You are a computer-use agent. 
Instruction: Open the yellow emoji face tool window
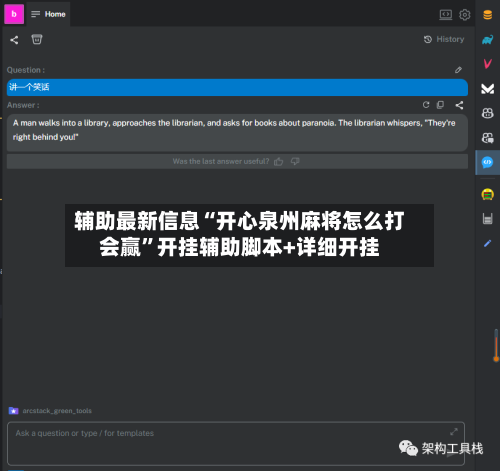pos(487,194)
